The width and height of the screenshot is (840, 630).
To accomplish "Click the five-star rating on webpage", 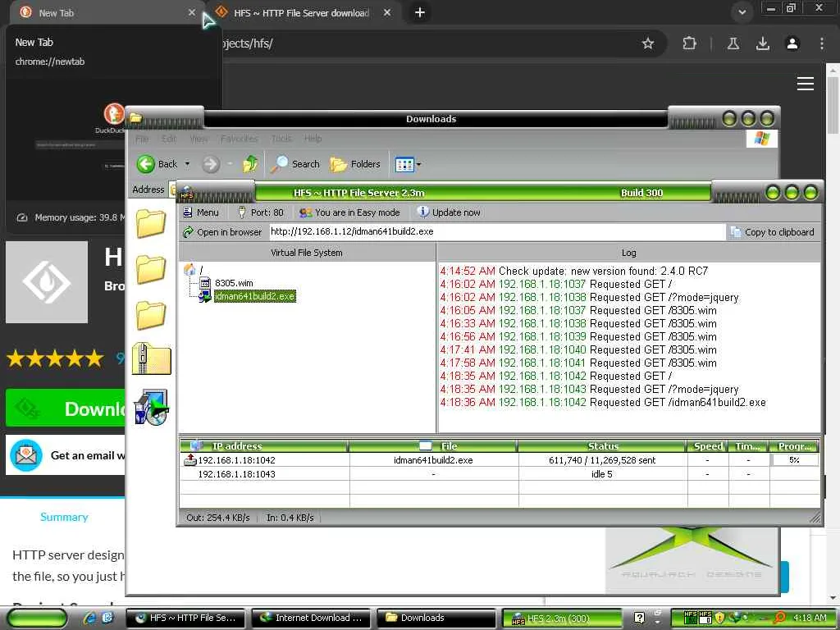I will (55, 358).
